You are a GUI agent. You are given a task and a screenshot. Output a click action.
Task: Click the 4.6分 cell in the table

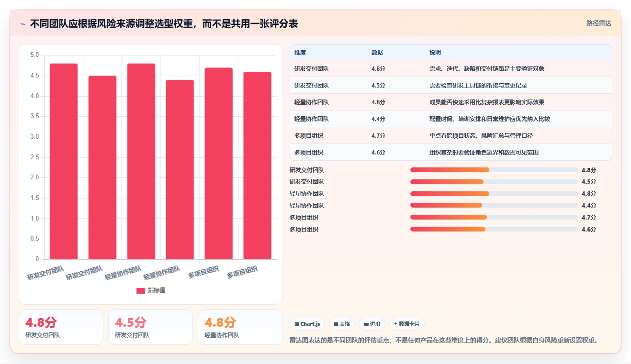coord(378,153)
